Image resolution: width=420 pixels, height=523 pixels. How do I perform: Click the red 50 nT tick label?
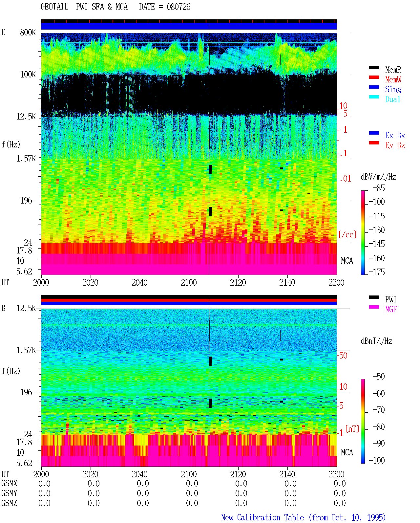pyautogui.click(x=343, y=355)
